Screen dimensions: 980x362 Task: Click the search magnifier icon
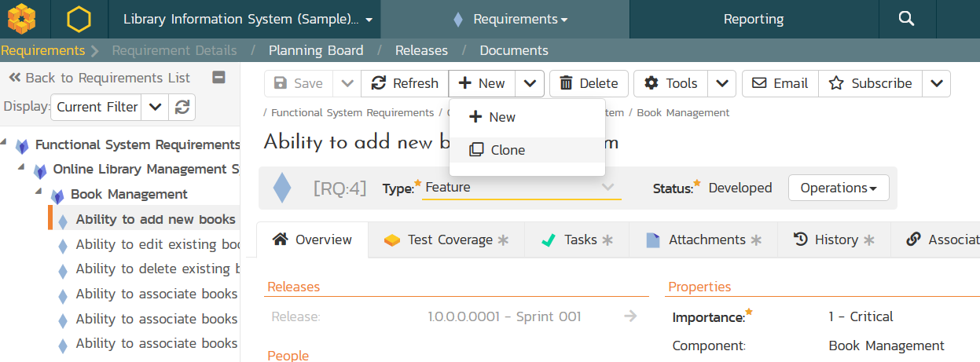pos(906,19)
